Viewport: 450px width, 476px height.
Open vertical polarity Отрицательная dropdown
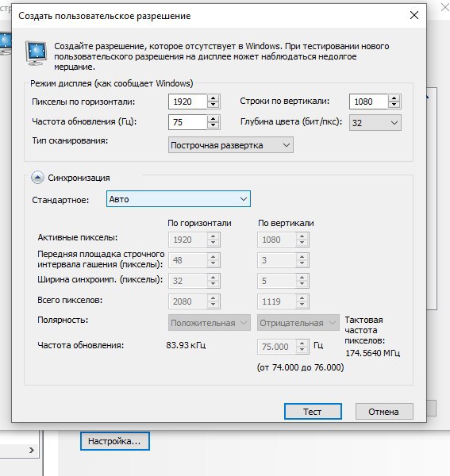tap(298, 322)
